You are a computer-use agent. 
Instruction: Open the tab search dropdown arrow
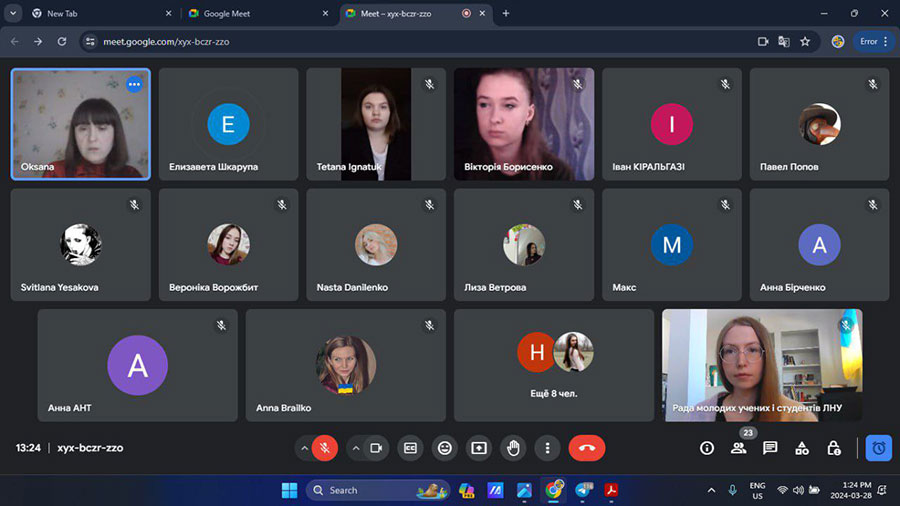pos(13,13)
